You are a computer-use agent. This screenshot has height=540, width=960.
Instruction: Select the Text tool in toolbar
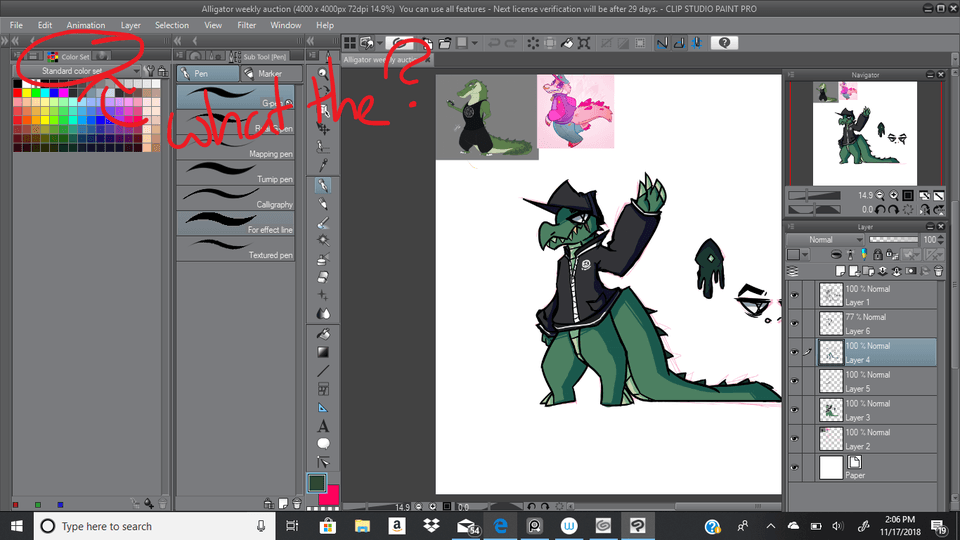coord(323,426)
